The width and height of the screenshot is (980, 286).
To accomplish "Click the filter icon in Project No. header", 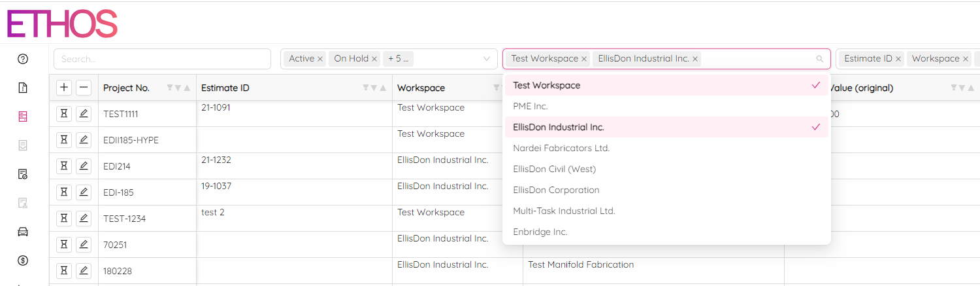I will (170, 88).
